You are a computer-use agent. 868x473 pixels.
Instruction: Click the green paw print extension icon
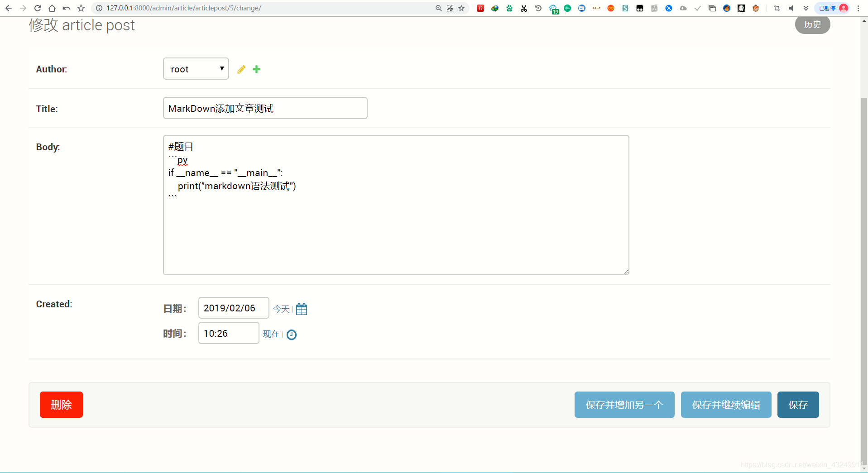[509, 8]
